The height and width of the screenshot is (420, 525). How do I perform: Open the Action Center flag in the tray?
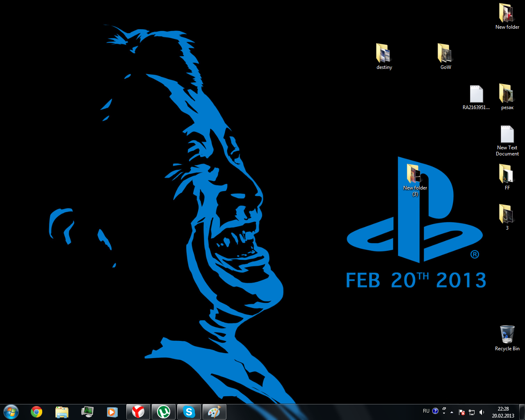pos(462,412)
